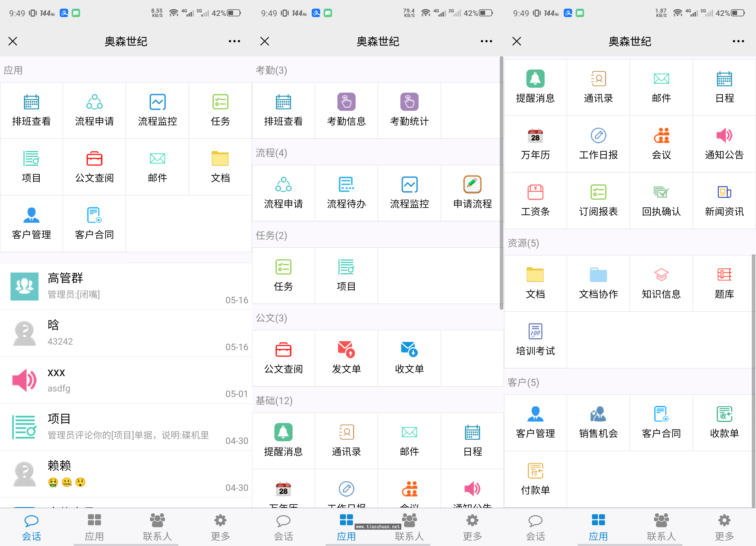The image size is (756, 546).
Task: Open the 高管群 group conversation
Action: pos(126,286)
